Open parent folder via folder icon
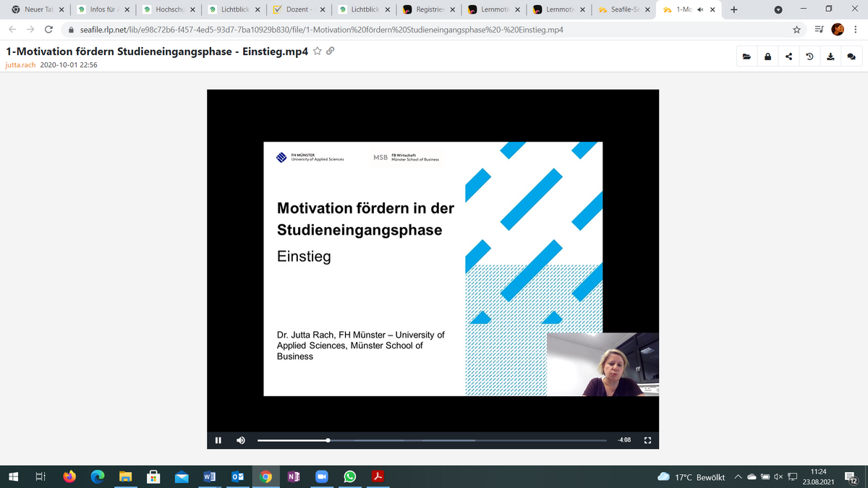Viewport: 868px width, 488px height. pyautogui.click(x=746, y=57)
